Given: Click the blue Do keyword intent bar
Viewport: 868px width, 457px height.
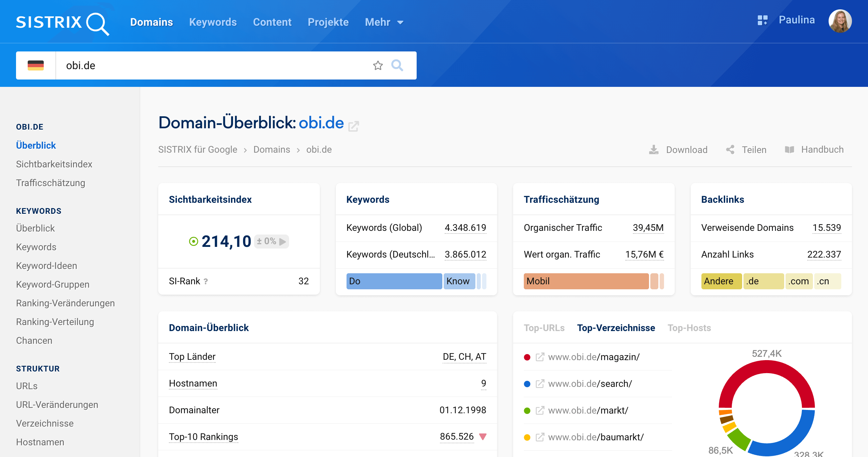Looking at the screenshot, I should [394, 281].
